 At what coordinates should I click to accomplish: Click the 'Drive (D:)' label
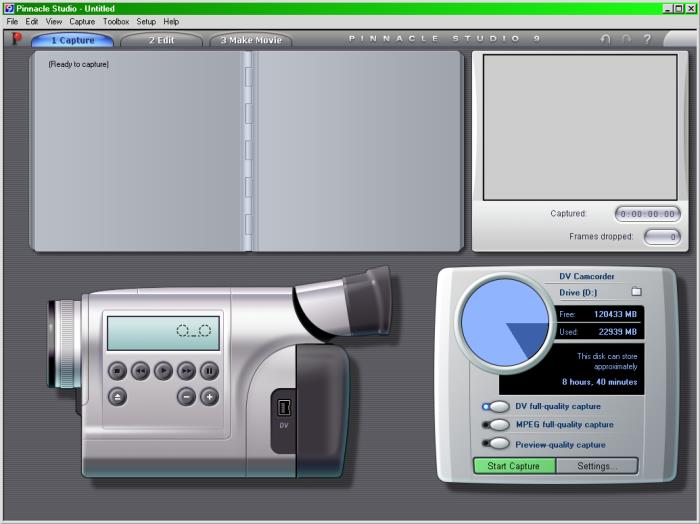click(578, 292)
